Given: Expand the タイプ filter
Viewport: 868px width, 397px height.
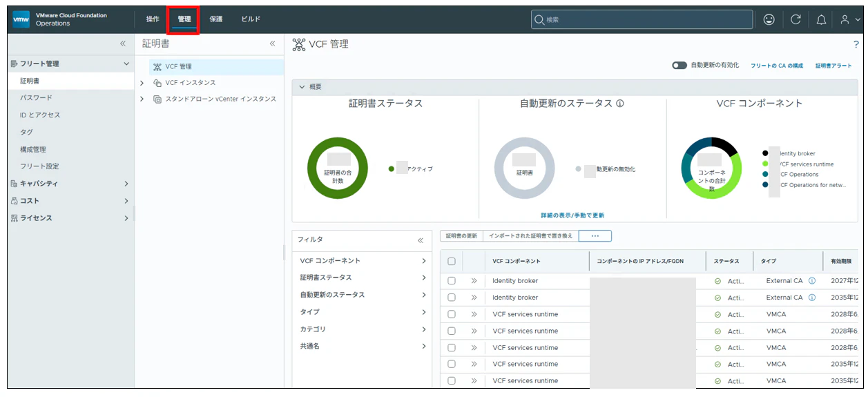Looking at the screenshot, I should coord(423,312).
